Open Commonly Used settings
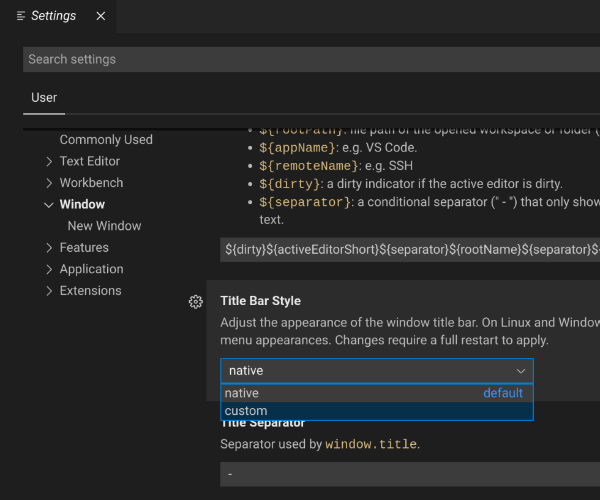The image size is (600, 500). tap(106, 140)
